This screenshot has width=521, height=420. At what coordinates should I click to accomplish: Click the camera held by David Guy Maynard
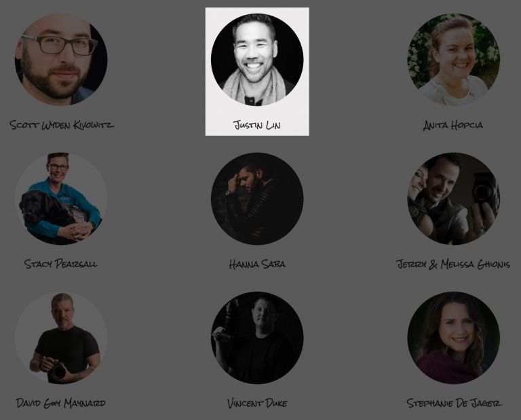[58, 370]
